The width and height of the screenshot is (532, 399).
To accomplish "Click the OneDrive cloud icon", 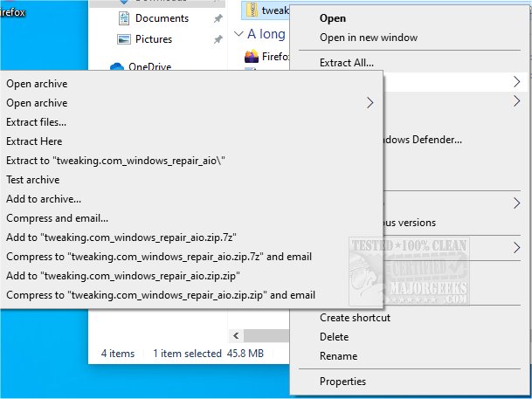I will pos(117,66).
